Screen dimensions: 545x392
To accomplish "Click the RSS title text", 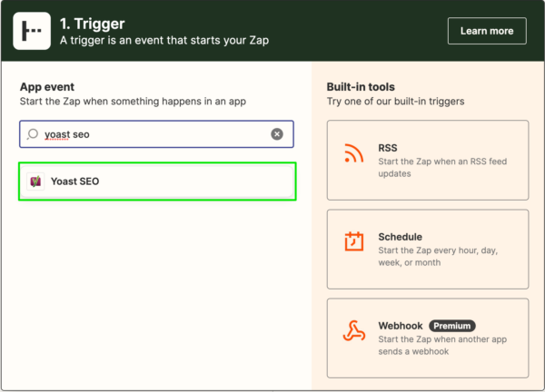I will pyautogui.click(x=388, y=148).
